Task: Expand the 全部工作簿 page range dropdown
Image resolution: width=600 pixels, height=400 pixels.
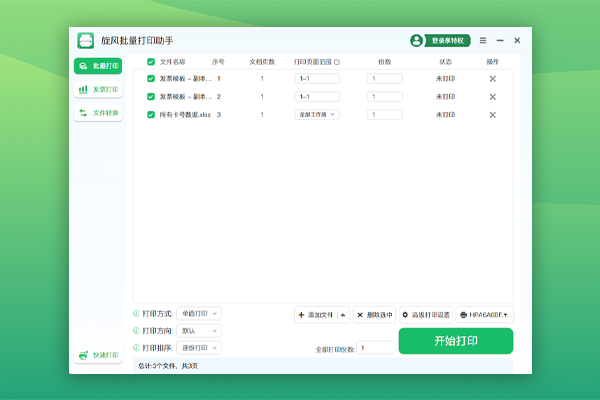Action: click(317, 115)
